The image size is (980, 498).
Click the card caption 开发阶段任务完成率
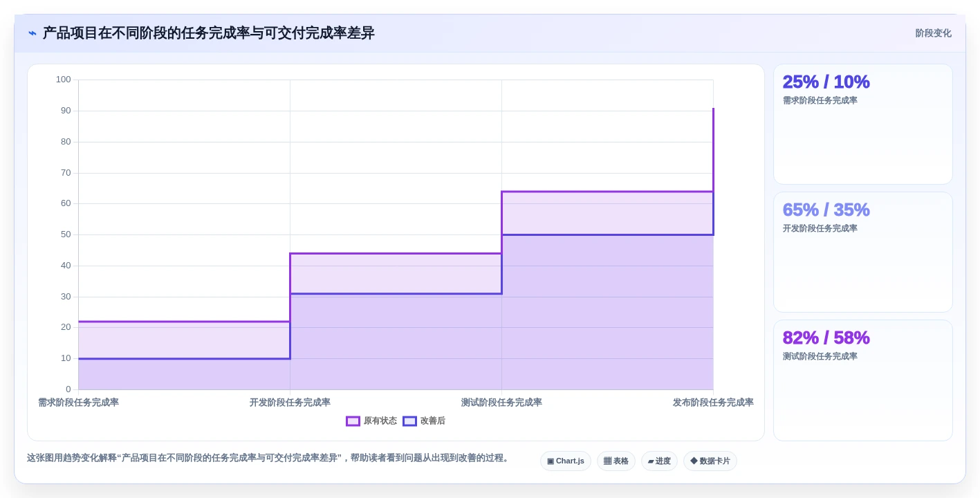click(x=820, y=229)
